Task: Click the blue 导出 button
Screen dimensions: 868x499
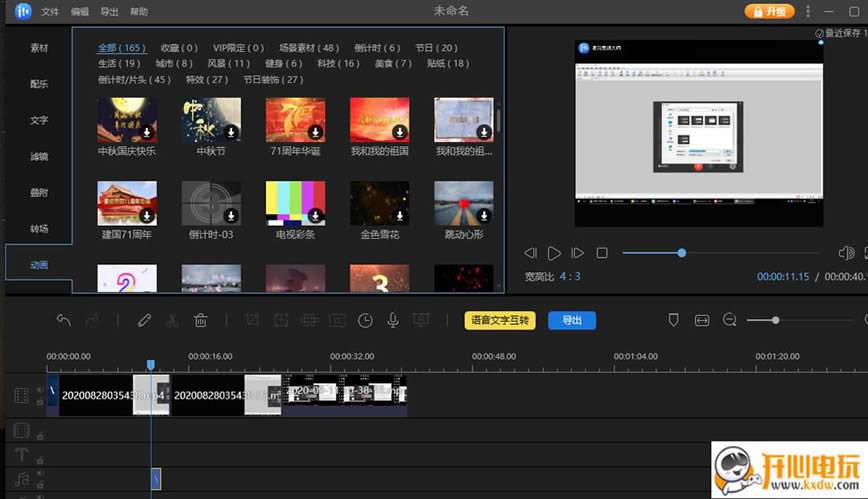Action: tap(572, 320)
